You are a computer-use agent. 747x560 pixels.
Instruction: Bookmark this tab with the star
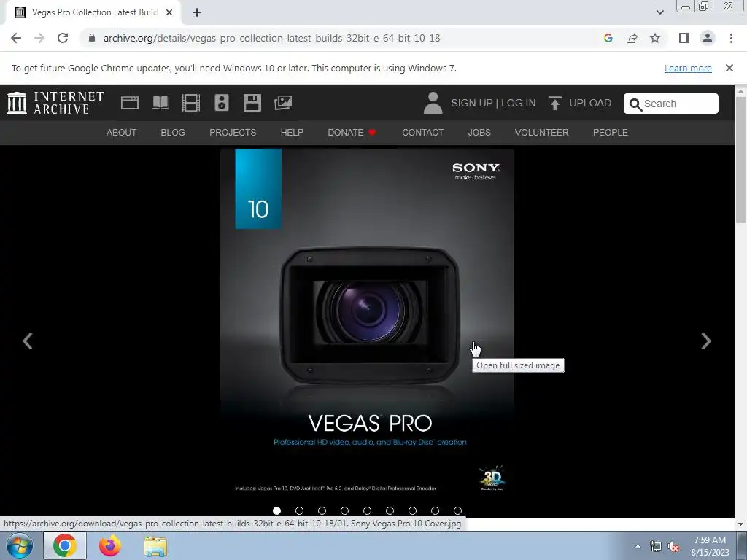[655, 38]
